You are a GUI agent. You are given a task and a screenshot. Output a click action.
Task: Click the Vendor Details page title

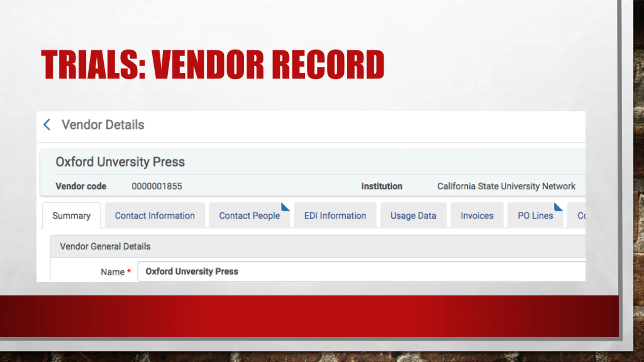103,125
